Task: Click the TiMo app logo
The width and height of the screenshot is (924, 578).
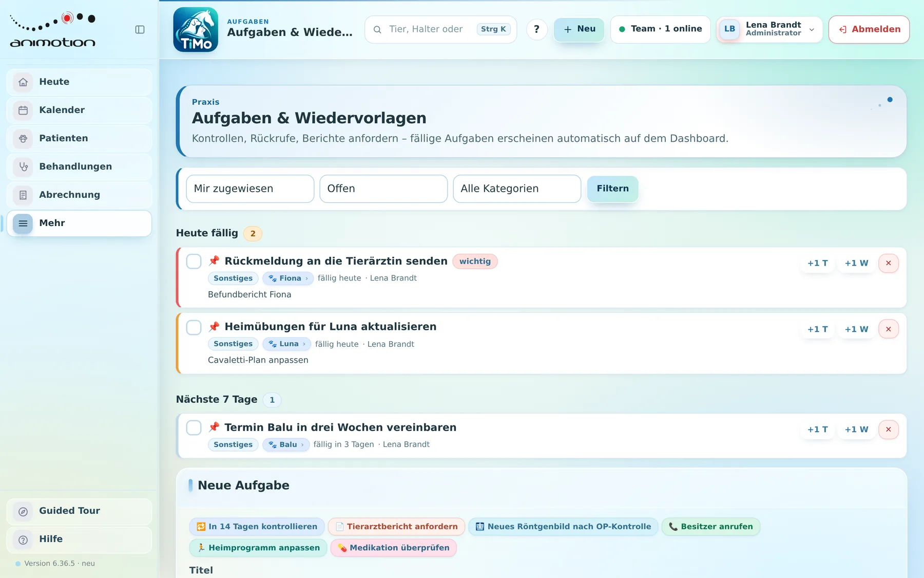Action: pyautogui.click(x=196, y=30)
